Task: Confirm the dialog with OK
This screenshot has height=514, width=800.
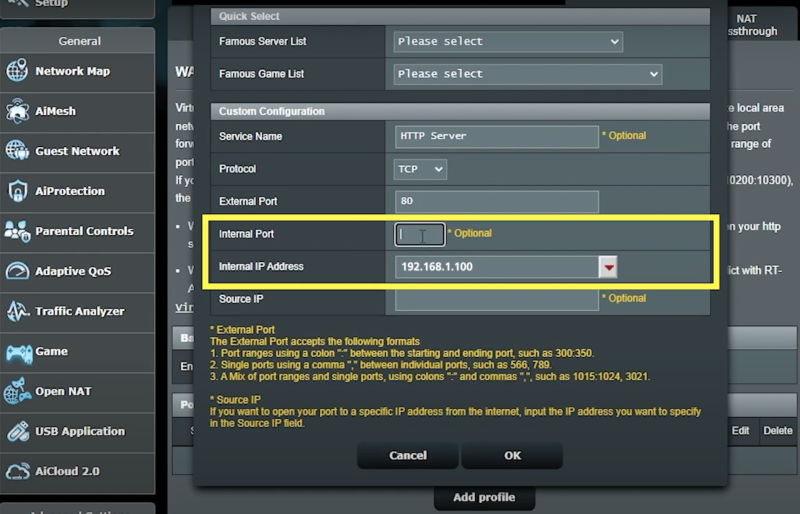Action: pyautogui.click(x=512, y=455)
